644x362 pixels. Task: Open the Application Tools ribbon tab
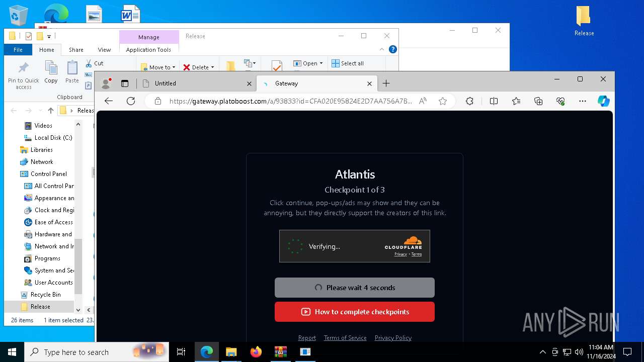click(148, 50)
